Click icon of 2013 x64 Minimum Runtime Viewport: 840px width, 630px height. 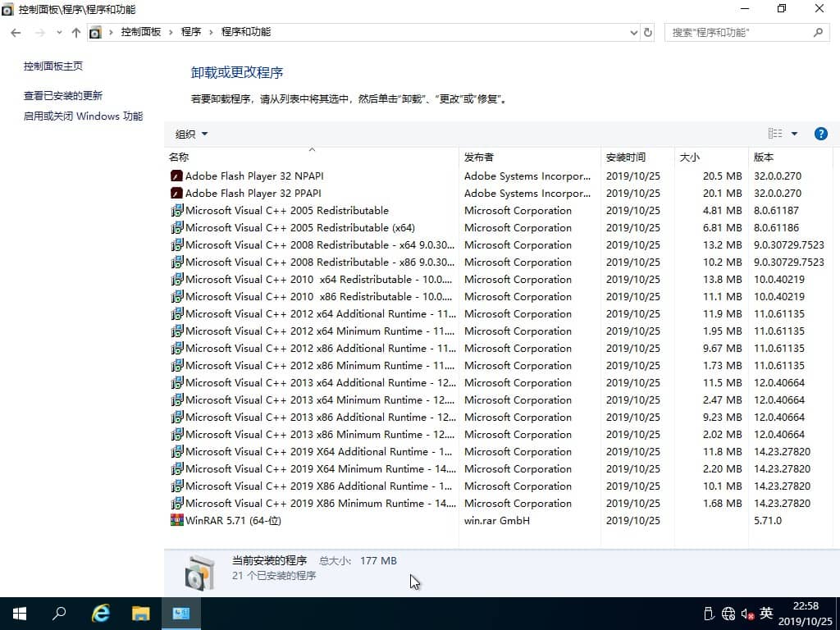click(177, 399)
